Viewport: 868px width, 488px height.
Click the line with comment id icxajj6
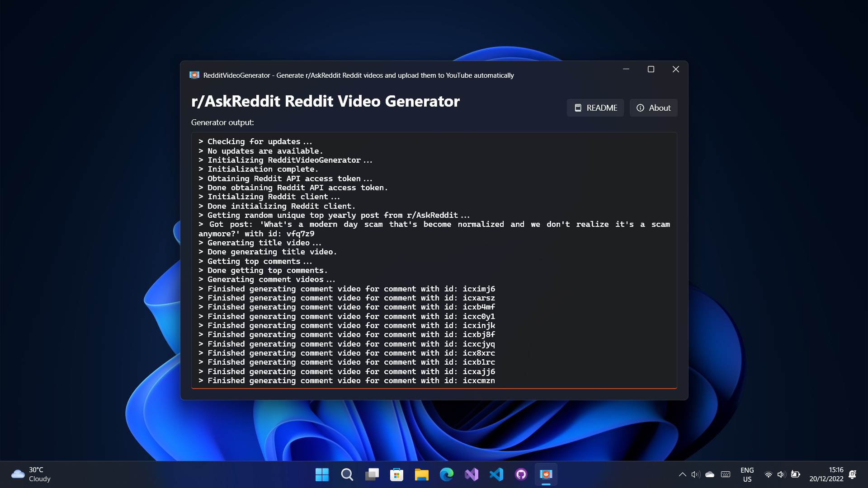coord(347,371)
